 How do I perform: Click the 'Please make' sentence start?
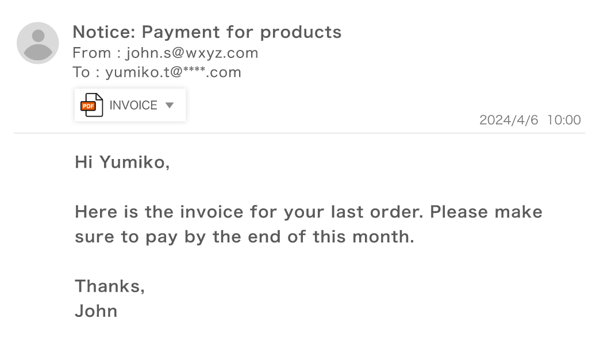[486, 212]
